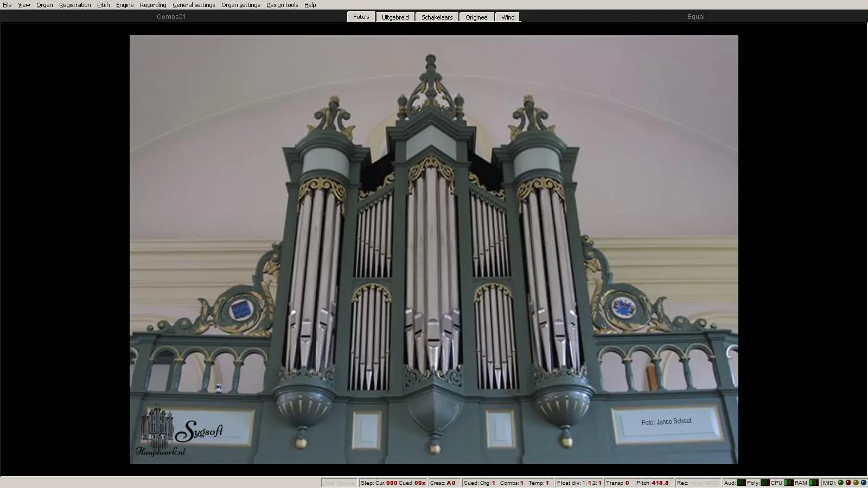Click the Foto: Janco Schout credit plaque
Screen dimensions: 868x488
pos(666,422)
